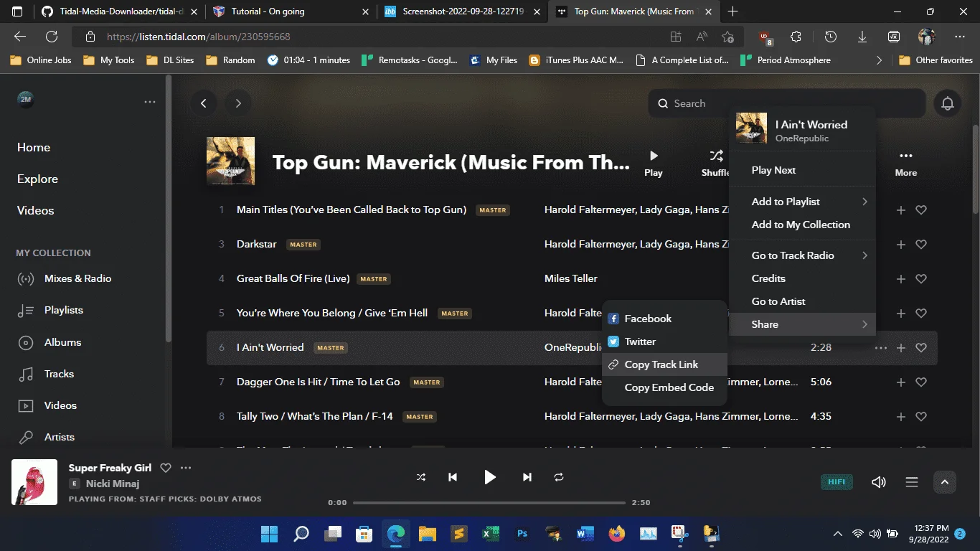Image resolution: width=980 pixels, height=551 pixels.
Task: Open the Top Gun album cover thumbnail
Action: (230, 161)
